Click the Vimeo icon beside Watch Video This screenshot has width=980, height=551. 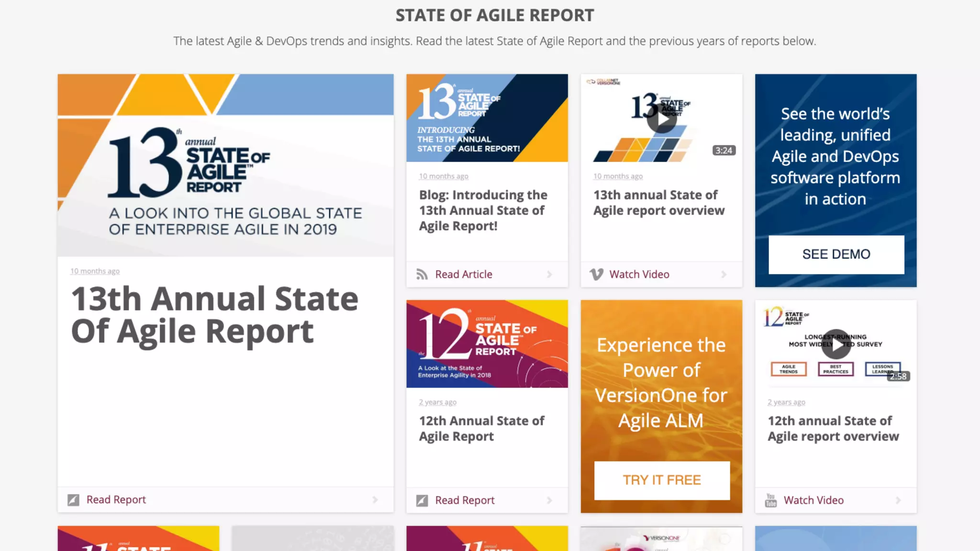tap(596, 275)
